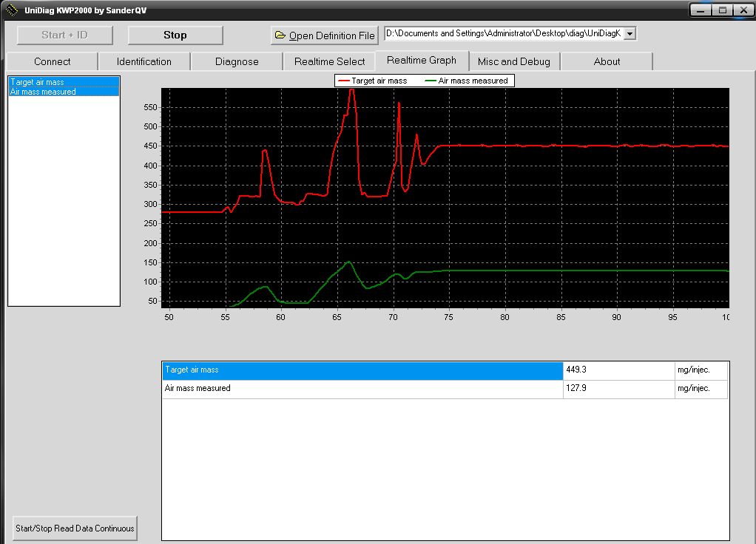Expand the definition file path dropdown
The image size is (756, 544).
coord(630,33)
